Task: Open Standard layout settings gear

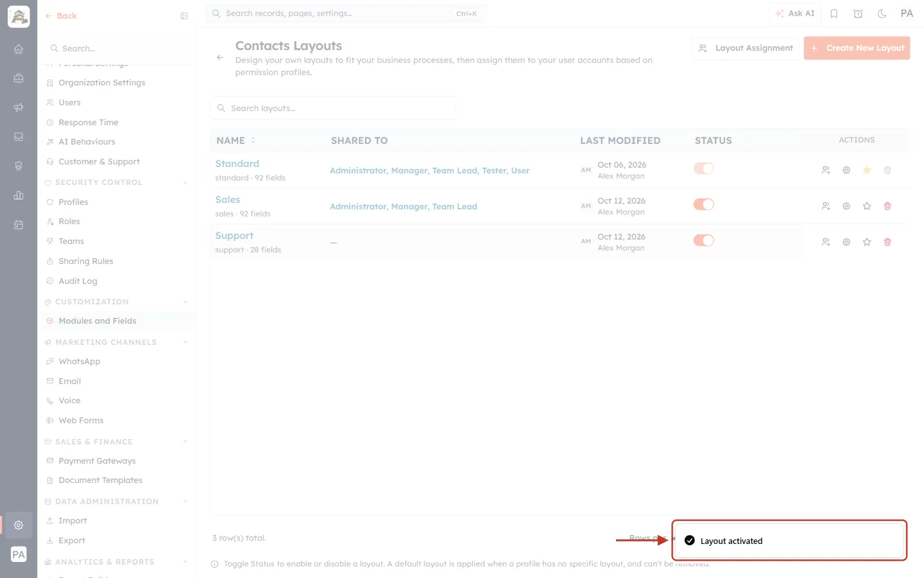Action: (846, 170)
